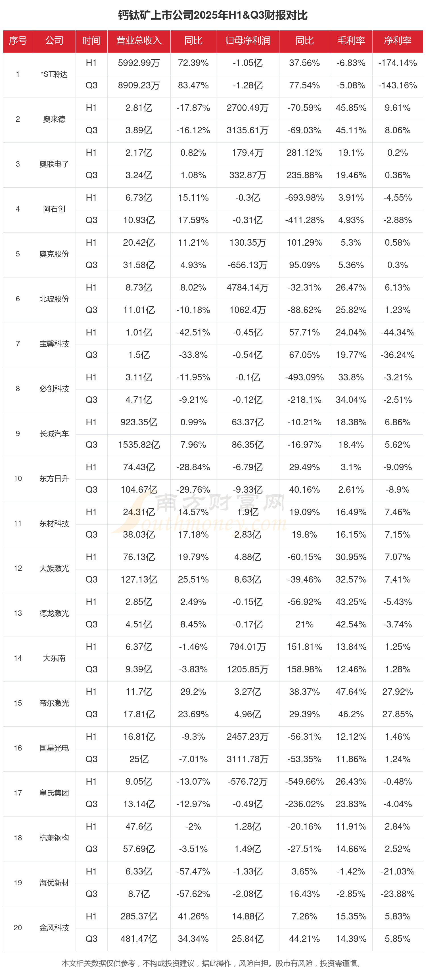Click the 长城汽车 company cell
The height and width of the screenshot is (980, 426).
click(54, 434)
